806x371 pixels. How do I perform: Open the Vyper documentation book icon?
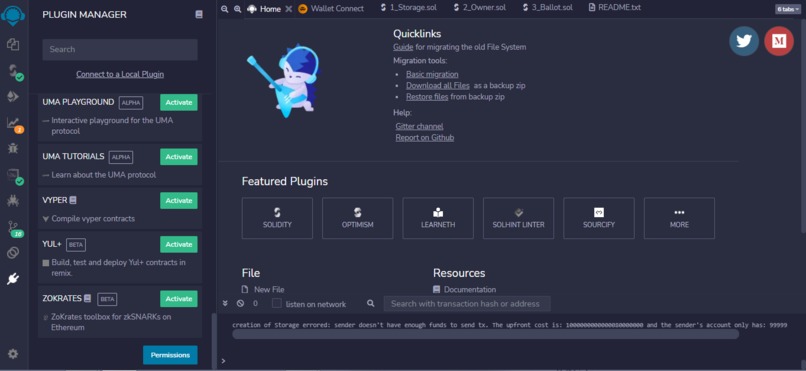click(73, 200)
